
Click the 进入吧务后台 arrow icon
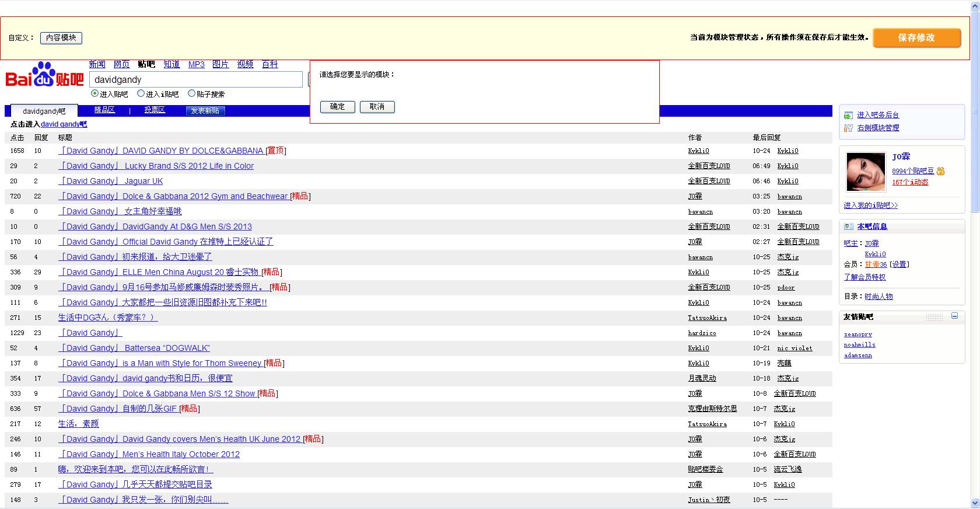pyautogui.click(x=848, y=116)
